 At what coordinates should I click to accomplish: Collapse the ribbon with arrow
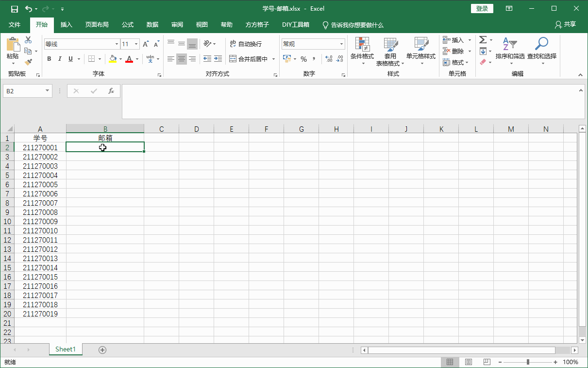(x=580, y=75)
